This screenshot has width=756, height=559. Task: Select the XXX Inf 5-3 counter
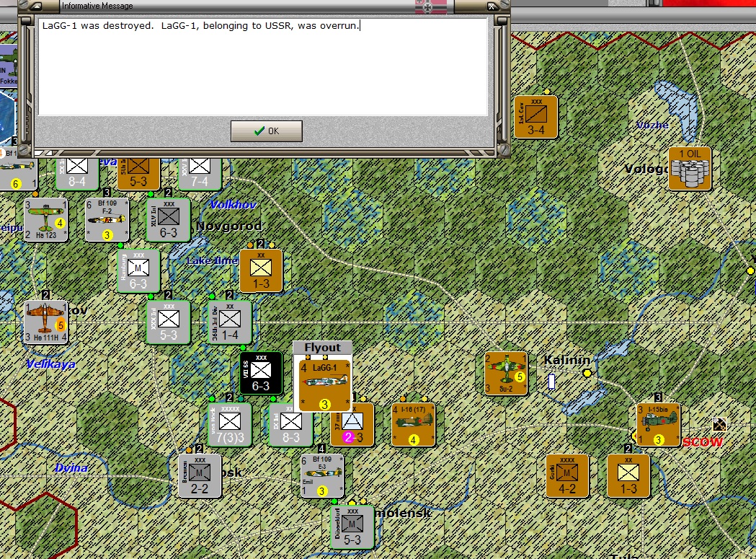[168, 322]
